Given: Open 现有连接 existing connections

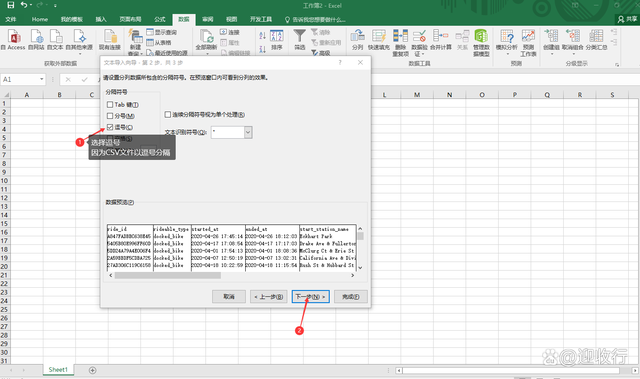Looking at the screenshot, I should (x=110, y=39).
